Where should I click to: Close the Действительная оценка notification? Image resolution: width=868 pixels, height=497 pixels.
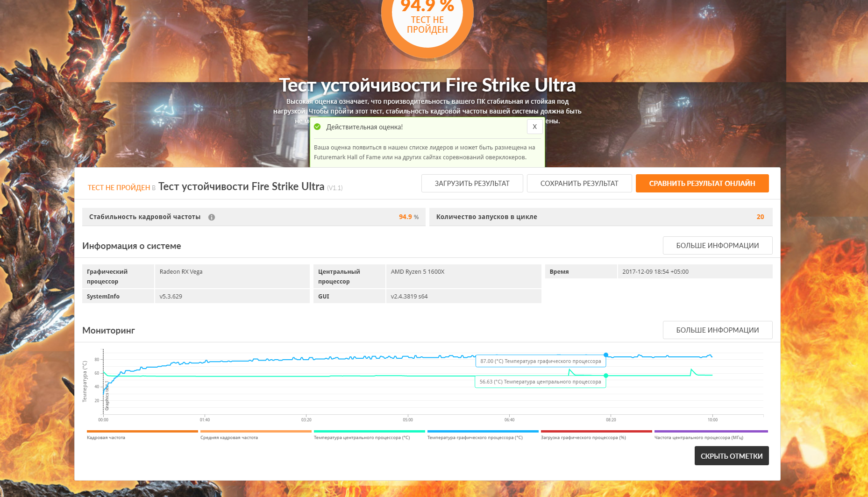(x=534, y=127)
